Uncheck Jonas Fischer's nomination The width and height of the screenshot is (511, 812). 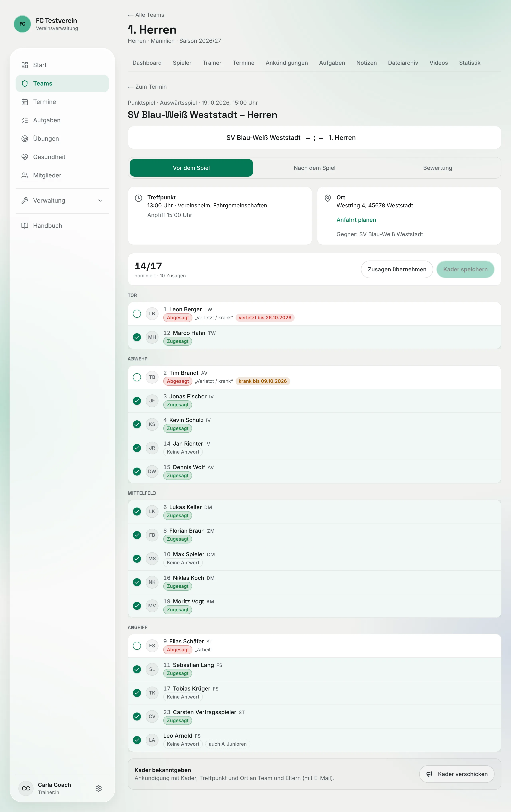(137, 401)
